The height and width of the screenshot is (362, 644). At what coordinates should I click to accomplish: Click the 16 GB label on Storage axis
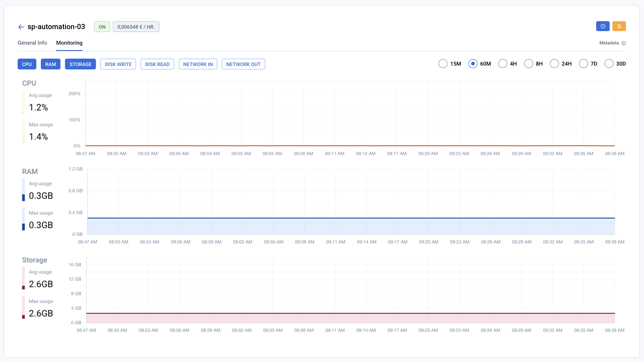75,265
